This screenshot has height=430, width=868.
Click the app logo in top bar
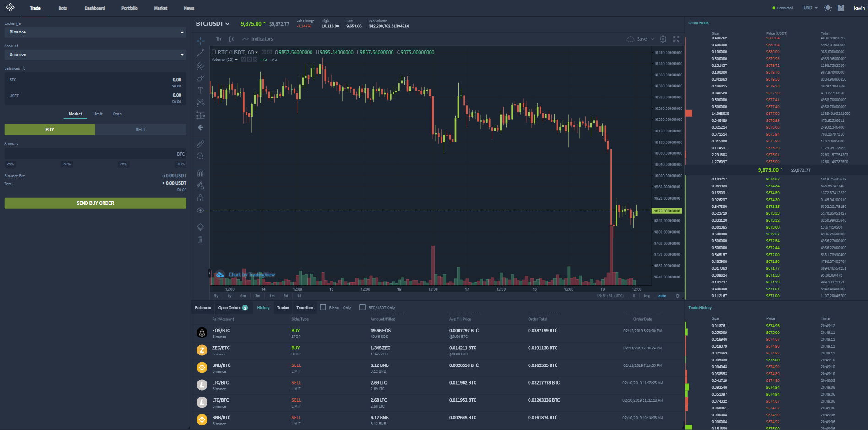point(10,7)
